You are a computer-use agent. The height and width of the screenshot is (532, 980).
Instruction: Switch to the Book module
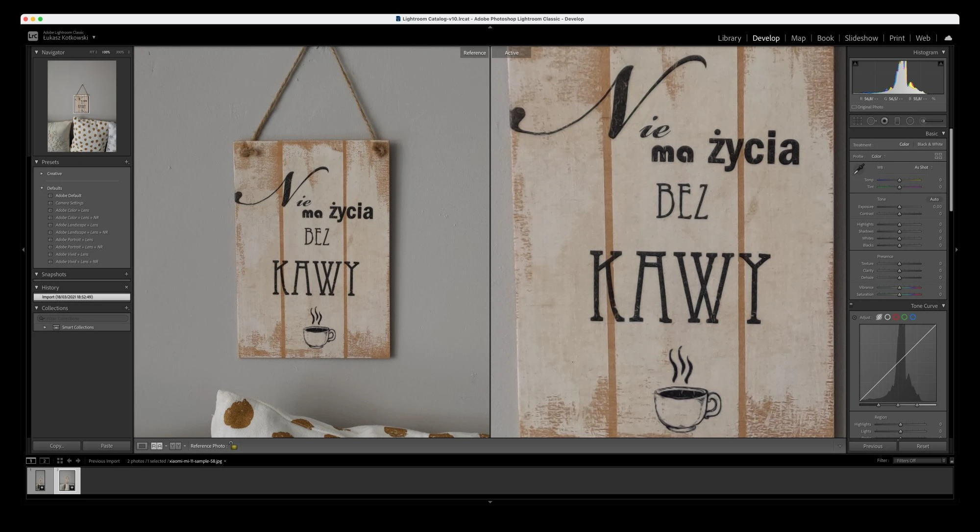(x=825, y=38)
